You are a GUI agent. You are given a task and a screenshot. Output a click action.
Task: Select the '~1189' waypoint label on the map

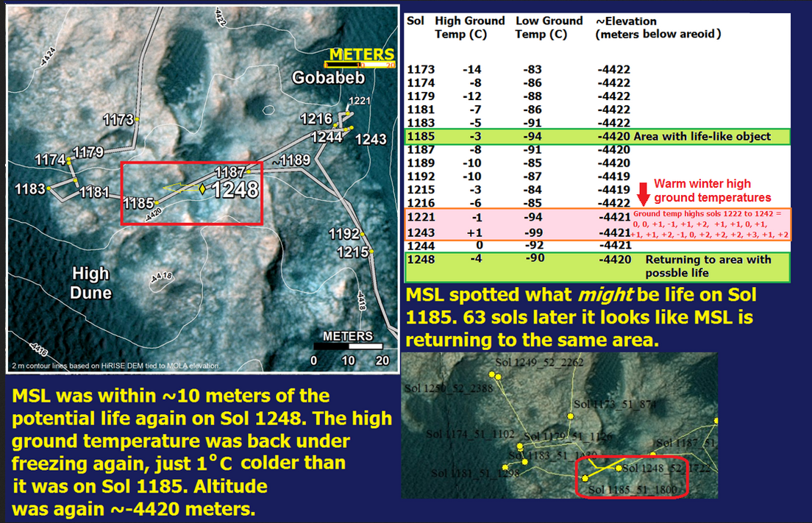pyautogui.click(x=291, y=160)
